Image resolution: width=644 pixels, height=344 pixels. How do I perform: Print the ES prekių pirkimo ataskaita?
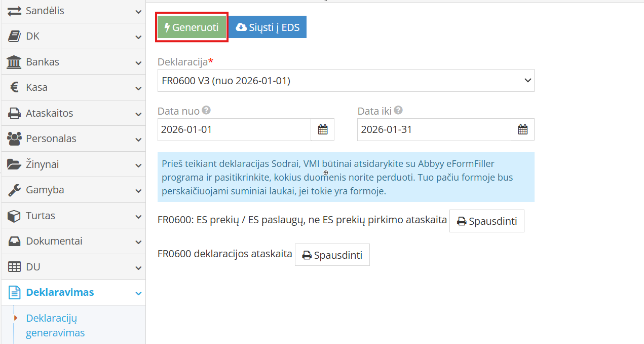tap(486, 221)
